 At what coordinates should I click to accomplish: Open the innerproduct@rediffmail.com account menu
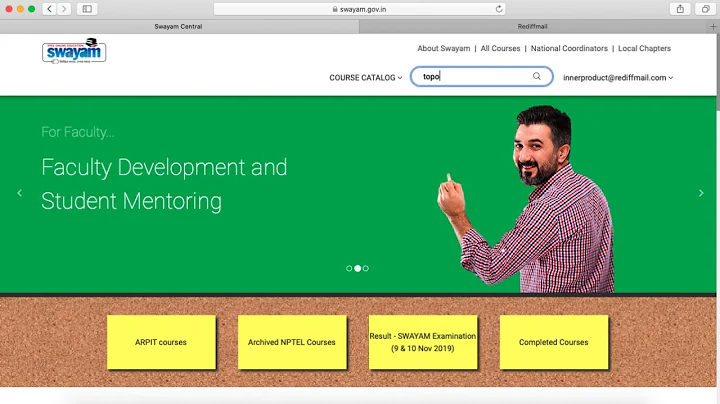(618, 78)
